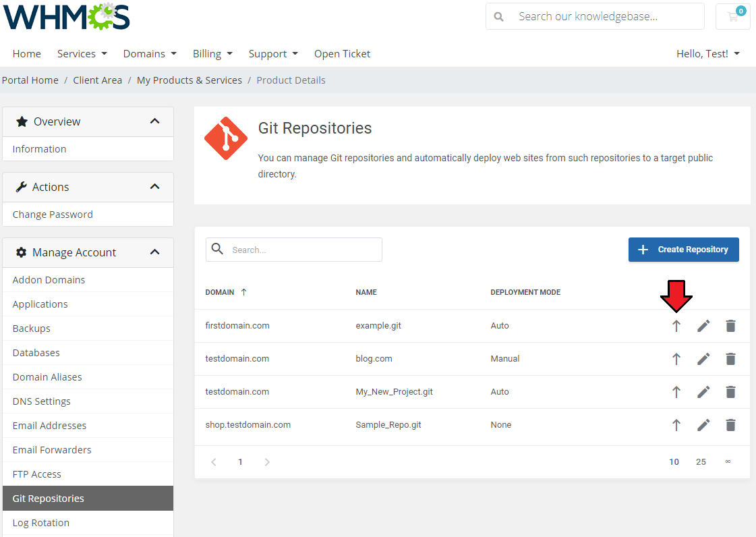This screenshot has width=756, height=537.
Task: Open the Support dropdown menu
Action: tap(273, 54)
